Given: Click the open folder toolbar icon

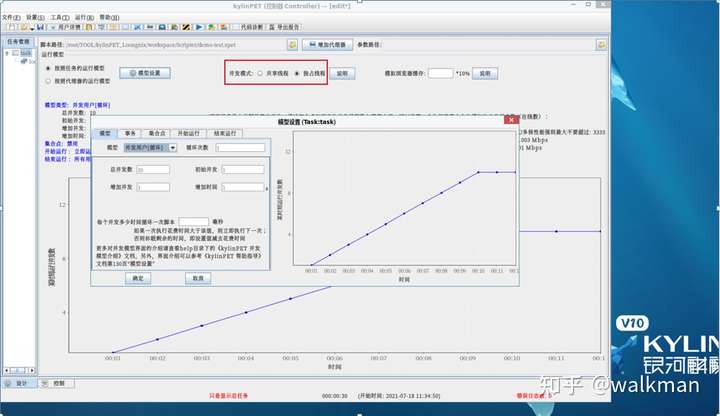Looking at the screenshot, I should (x=24, y=27).
